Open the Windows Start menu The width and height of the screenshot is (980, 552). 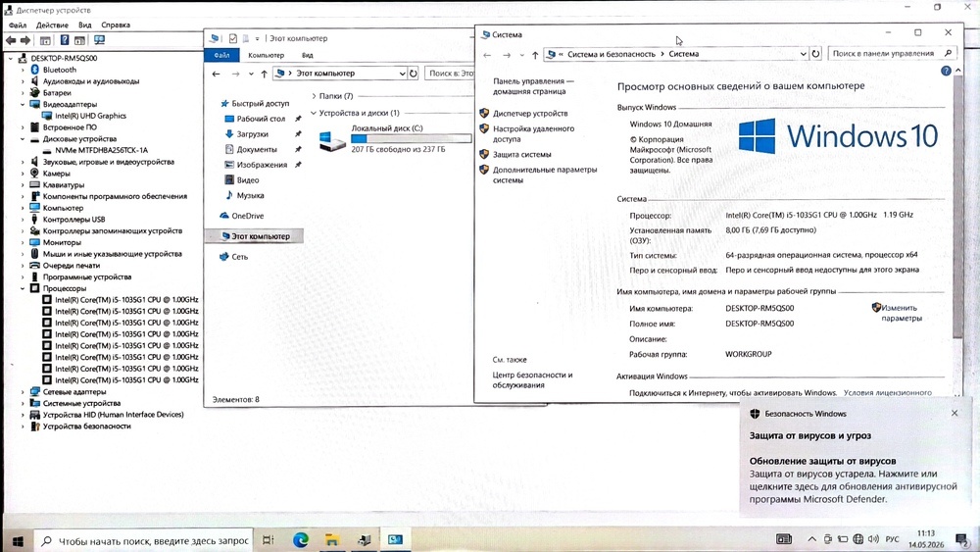pyautogui.click(x=18, y=541)
